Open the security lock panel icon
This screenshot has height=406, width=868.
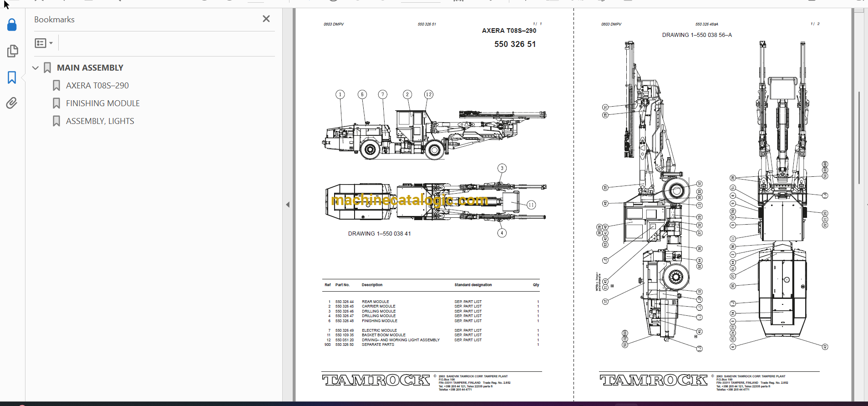[12, 25]
